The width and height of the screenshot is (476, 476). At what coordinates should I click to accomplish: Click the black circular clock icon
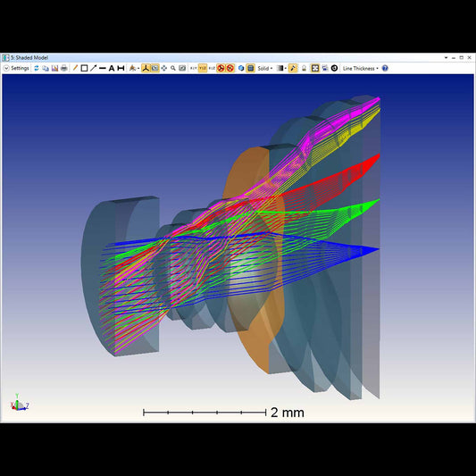tap(334, 68)
